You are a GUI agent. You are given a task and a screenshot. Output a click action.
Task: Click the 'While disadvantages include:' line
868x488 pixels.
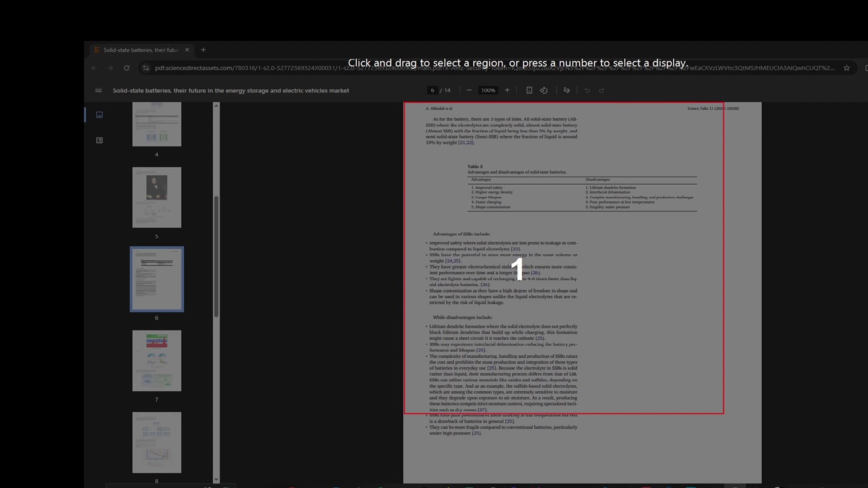[x=463, y=317]
